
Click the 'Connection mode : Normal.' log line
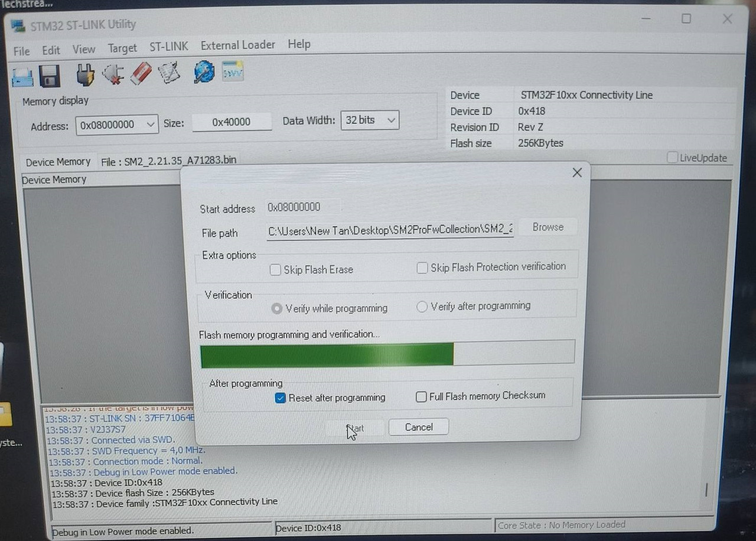(126, 461)
